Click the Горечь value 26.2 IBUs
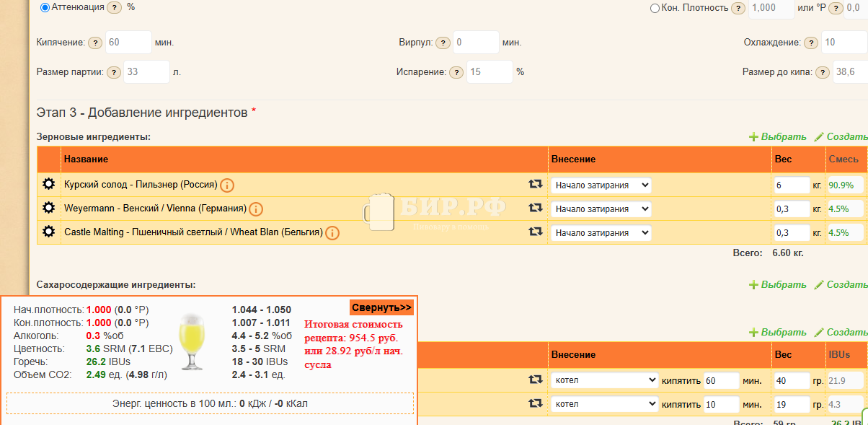Image resolution: width=868 pixels, height=425 pixels. pos(107,362)
